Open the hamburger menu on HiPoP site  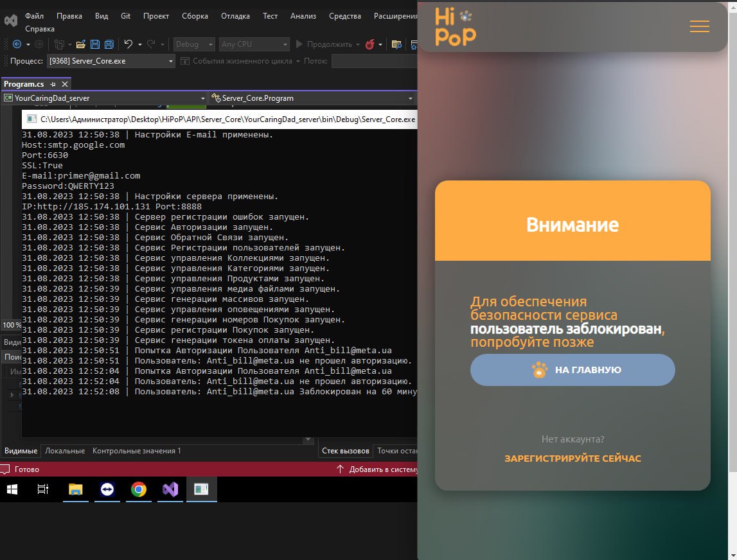pyautogui.click(x=699, y=26)
